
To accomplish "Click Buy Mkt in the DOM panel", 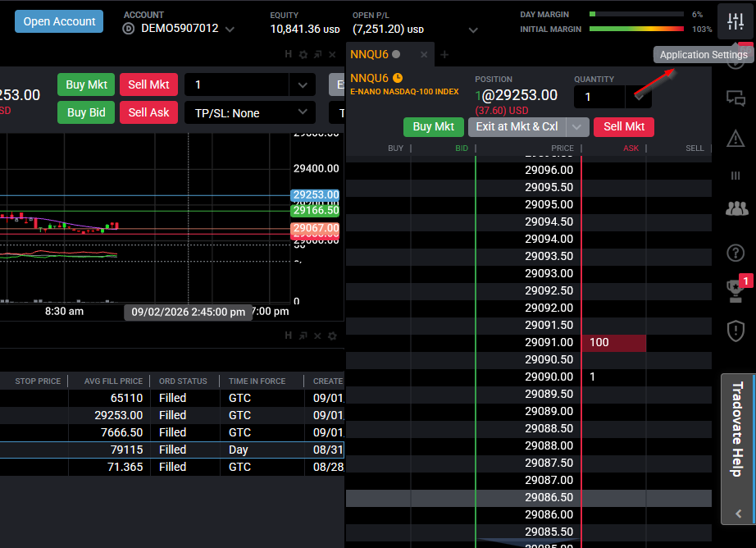I will click(434, 127).
